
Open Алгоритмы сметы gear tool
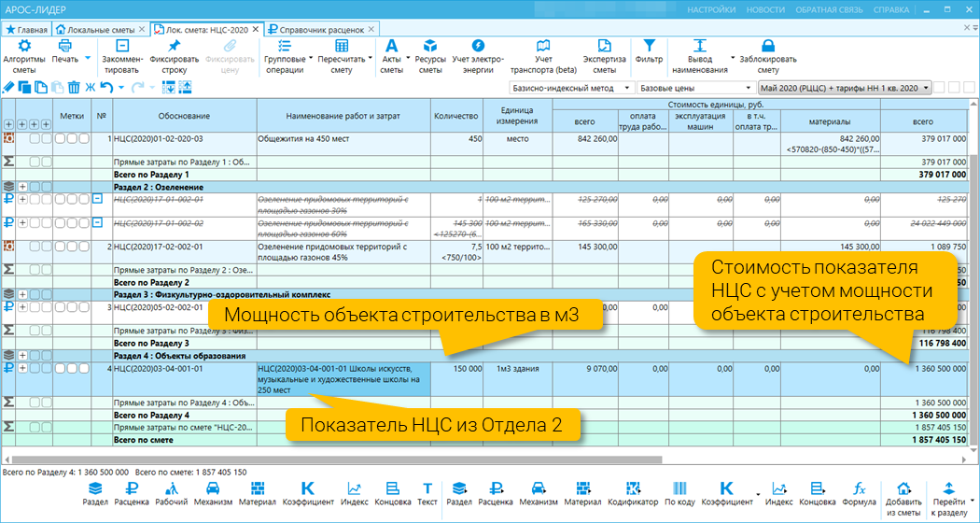point(24,56)
